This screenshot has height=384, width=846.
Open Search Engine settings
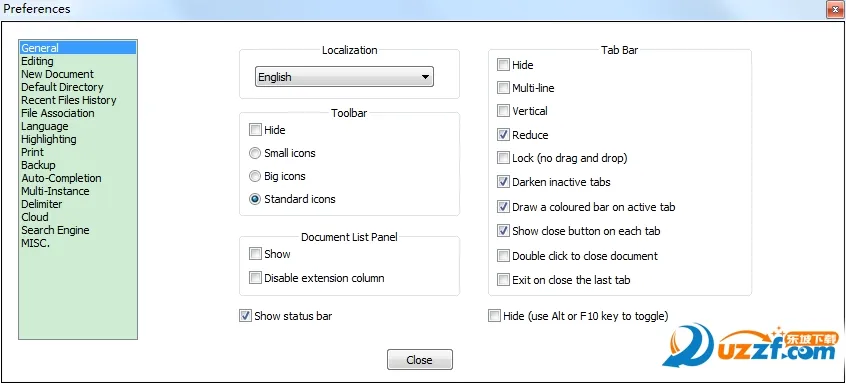78,229
